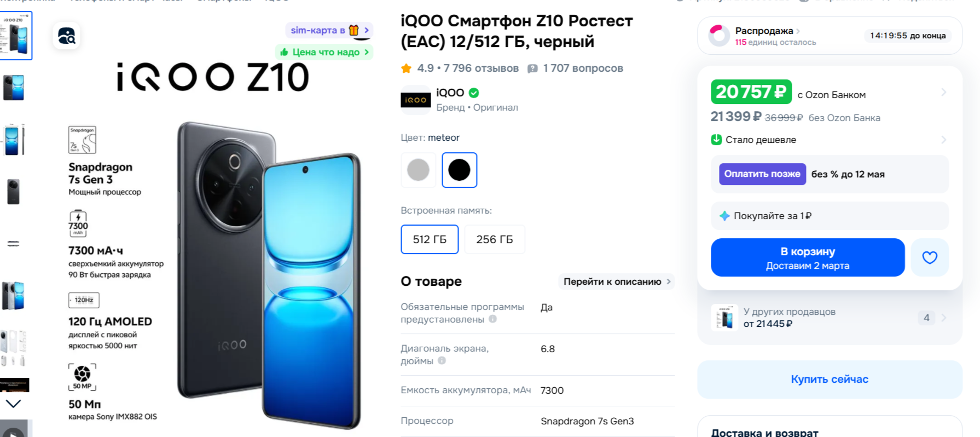Screen dimensions: 980x437
Task: Click the info icon beside предустановлены
Action: (x=492, y=319)
